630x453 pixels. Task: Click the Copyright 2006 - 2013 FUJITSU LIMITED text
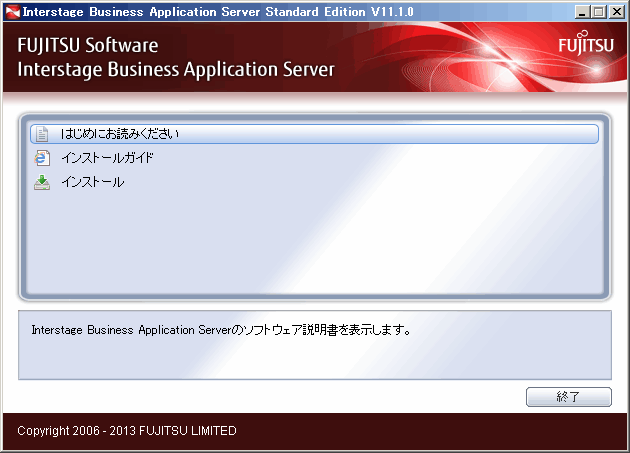[x=127, y=431]
